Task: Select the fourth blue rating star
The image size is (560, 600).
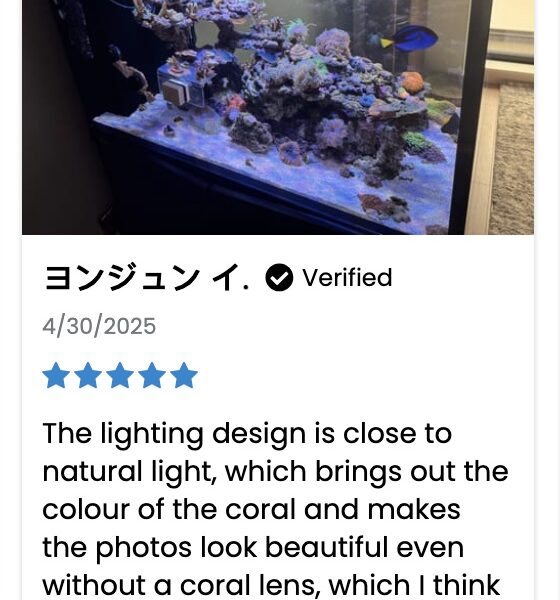Action: click(152, 375)
